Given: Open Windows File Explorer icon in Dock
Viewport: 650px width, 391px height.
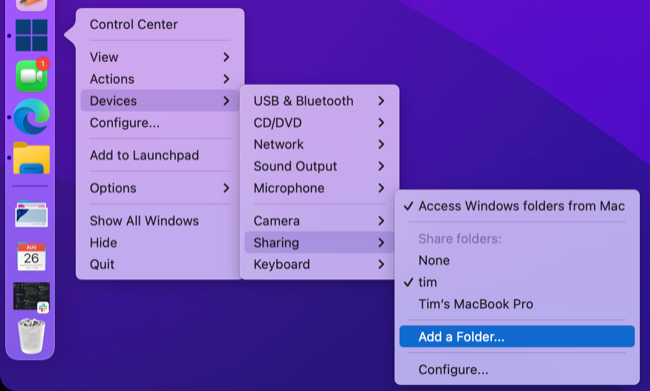Looking at the screenshot, I should click(x=32, y=158).
